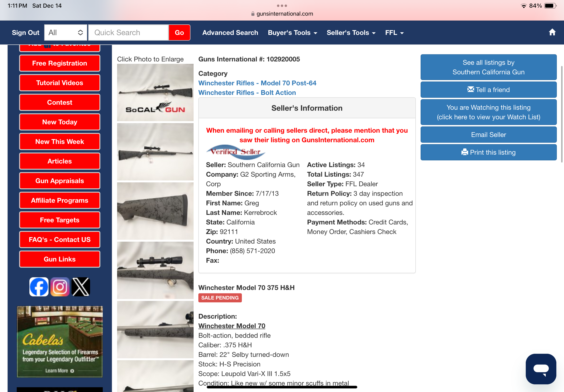Click the Verified Seller badge
The image size is (564, 392).
coord(236,152)
